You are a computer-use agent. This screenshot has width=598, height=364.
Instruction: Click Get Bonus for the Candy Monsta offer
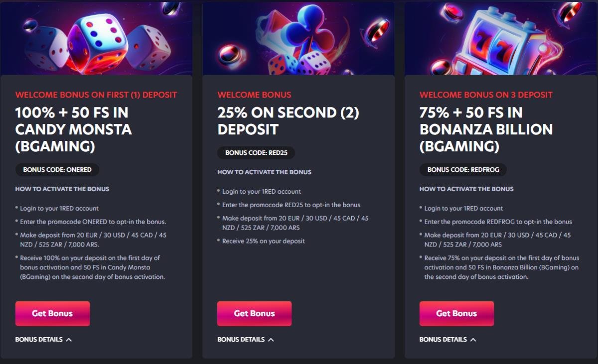[52, 313]
